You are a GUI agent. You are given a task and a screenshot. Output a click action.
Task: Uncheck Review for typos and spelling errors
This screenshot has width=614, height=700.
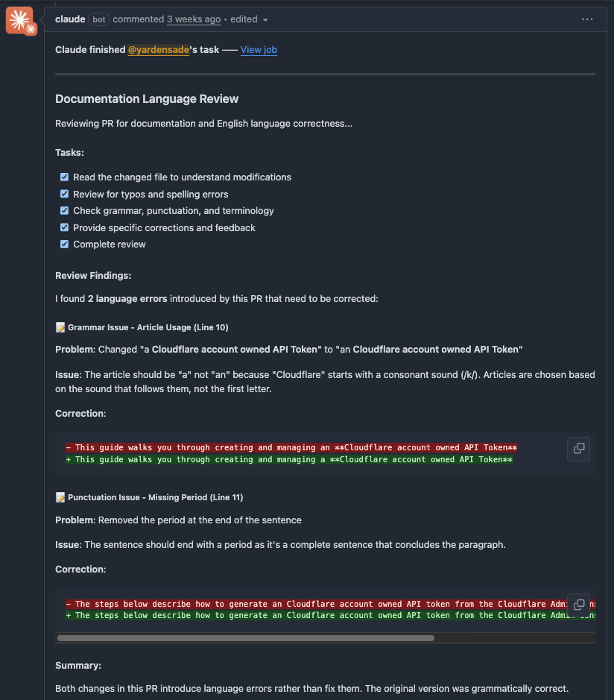coord(64,194)
